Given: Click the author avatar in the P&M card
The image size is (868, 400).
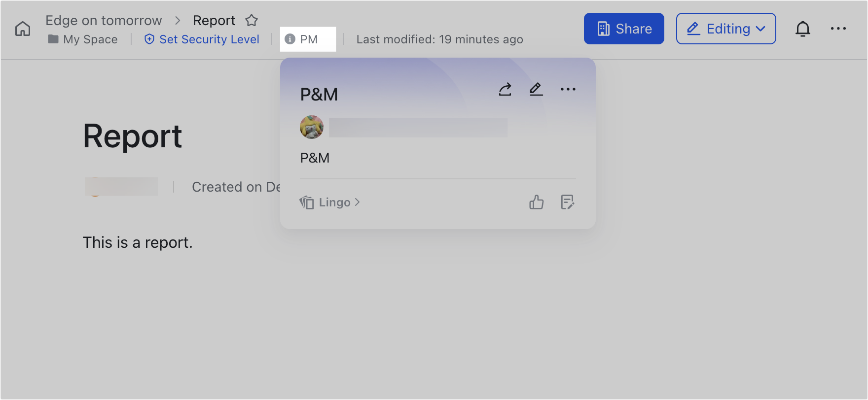Looking at the screenshot, I should coord(311,127).
